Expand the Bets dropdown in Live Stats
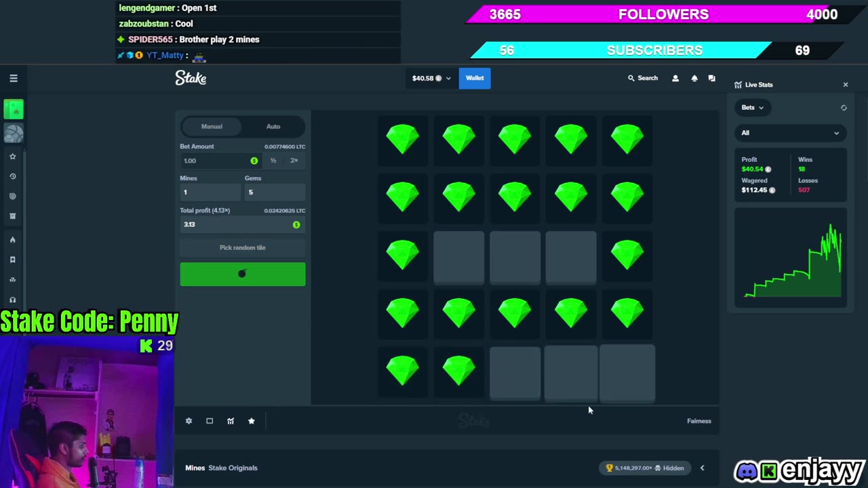This screenshot has height=488, width=868. click(x=752, y=107)
